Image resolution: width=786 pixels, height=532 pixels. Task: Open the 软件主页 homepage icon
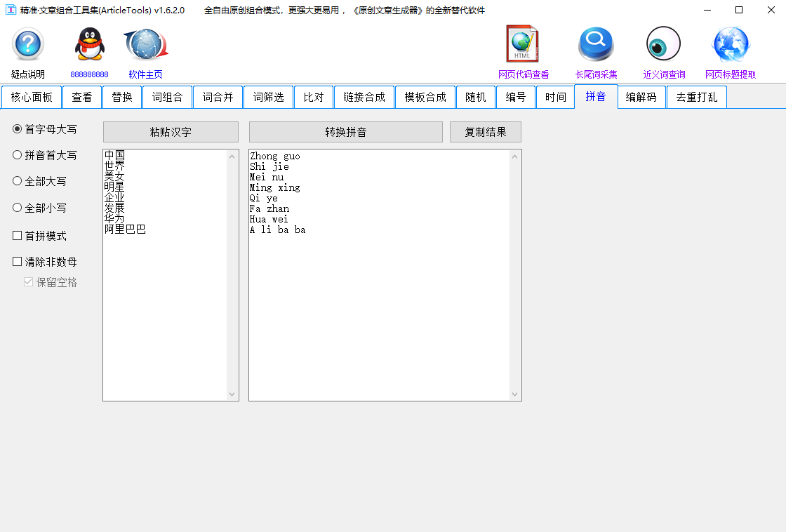coord(145,46)
